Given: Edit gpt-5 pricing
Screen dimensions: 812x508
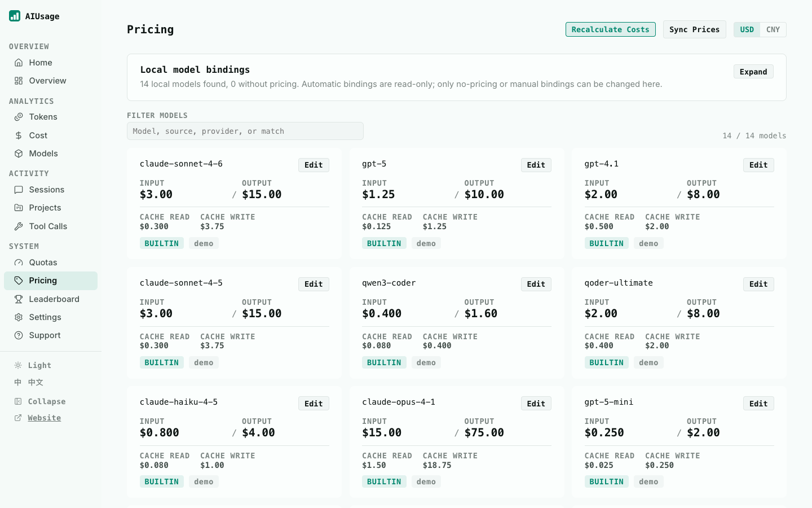Looking at the screenshot, I should 536,165.
